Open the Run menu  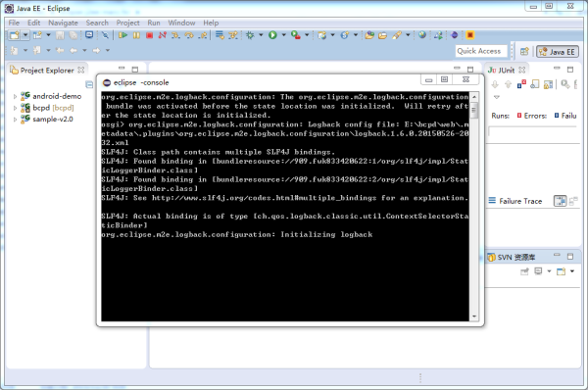point(154,23)
